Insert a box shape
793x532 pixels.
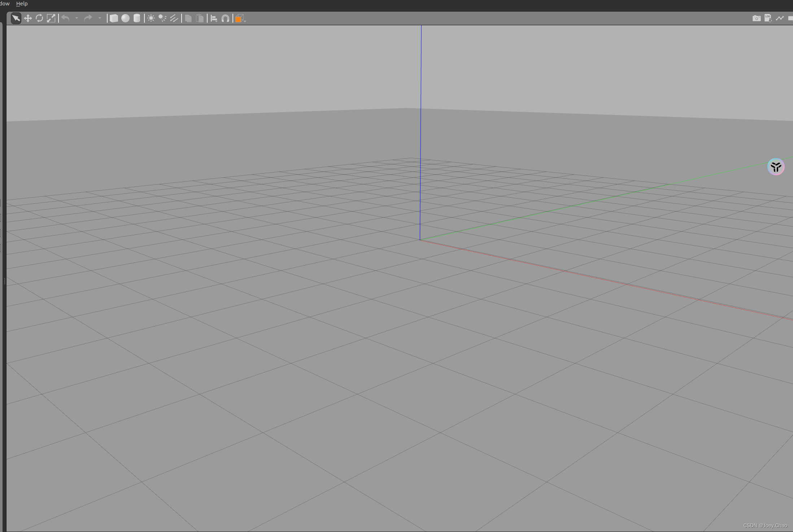[114, 18]
